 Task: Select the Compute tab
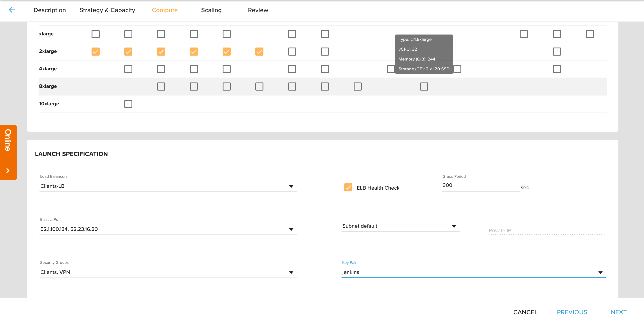coord(165,10)
